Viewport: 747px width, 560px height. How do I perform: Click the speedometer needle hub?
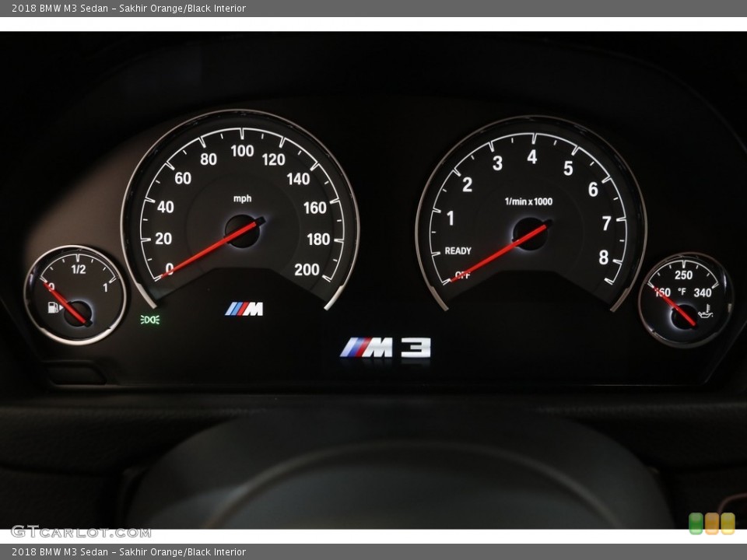point(243,231)
